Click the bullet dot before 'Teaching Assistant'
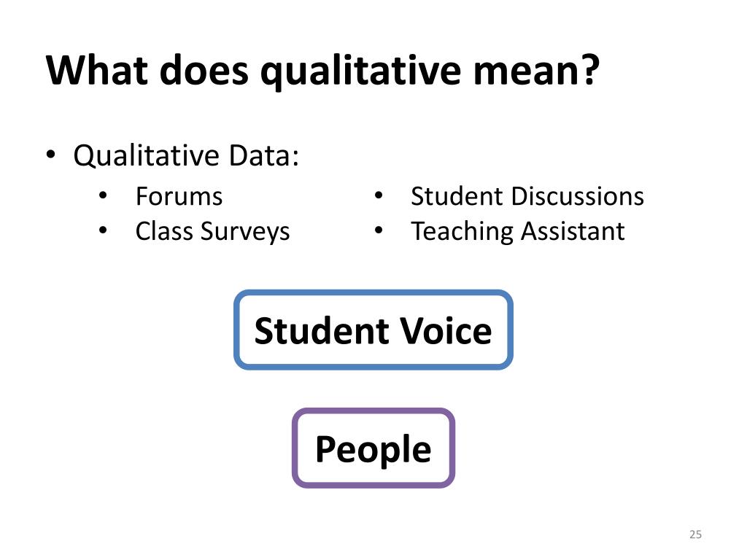 pyautogui.click(x=379, y=230)
